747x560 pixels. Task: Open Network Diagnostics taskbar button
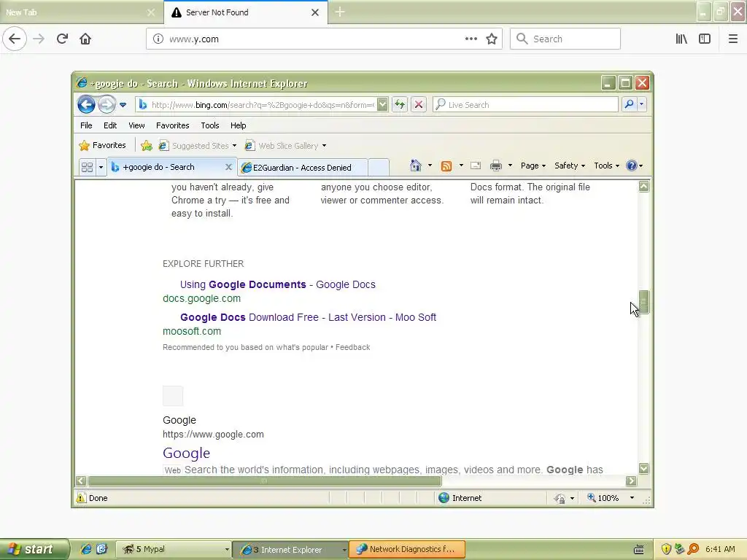point(407,549)
